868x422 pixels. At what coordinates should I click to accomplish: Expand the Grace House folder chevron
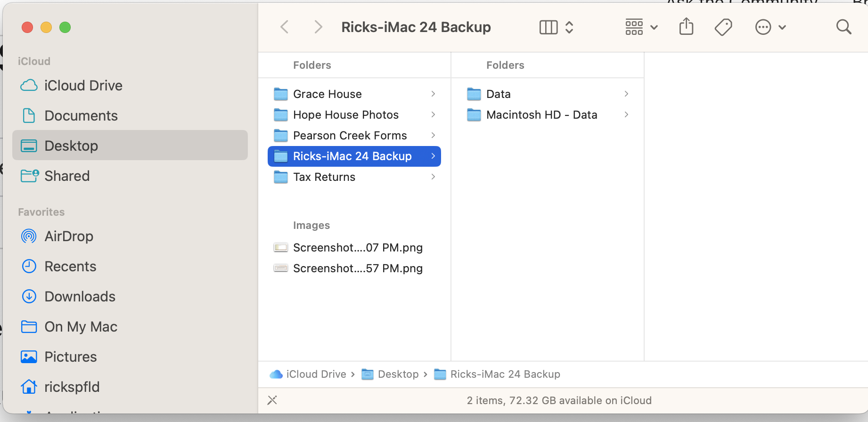point(433,94)
